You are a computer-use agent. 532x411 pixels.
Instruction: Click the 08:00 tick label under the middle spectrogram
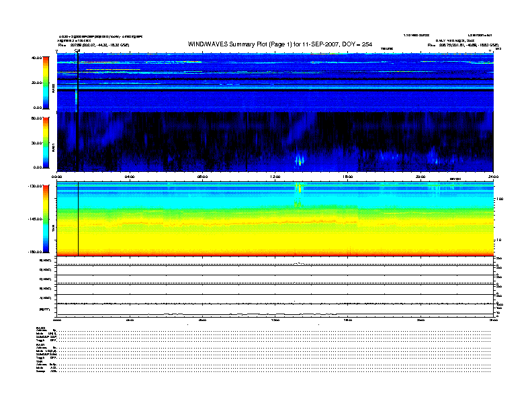(203, 177)
